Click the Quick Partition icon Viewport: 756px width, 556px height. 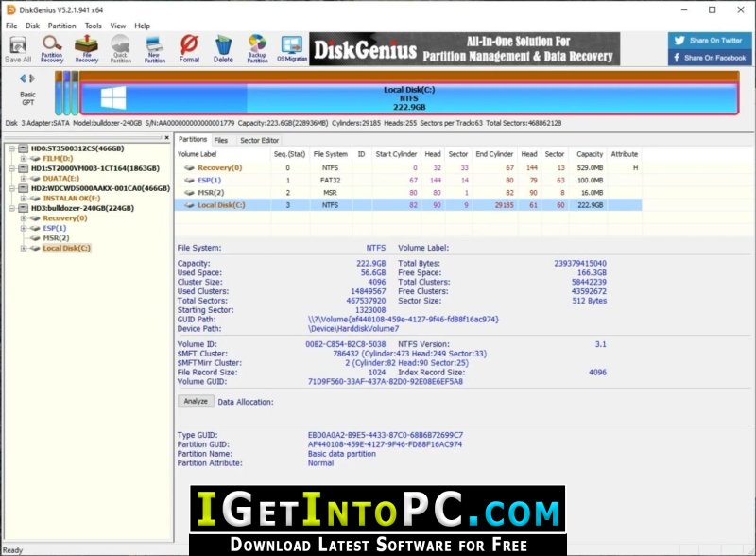(121, 49)
